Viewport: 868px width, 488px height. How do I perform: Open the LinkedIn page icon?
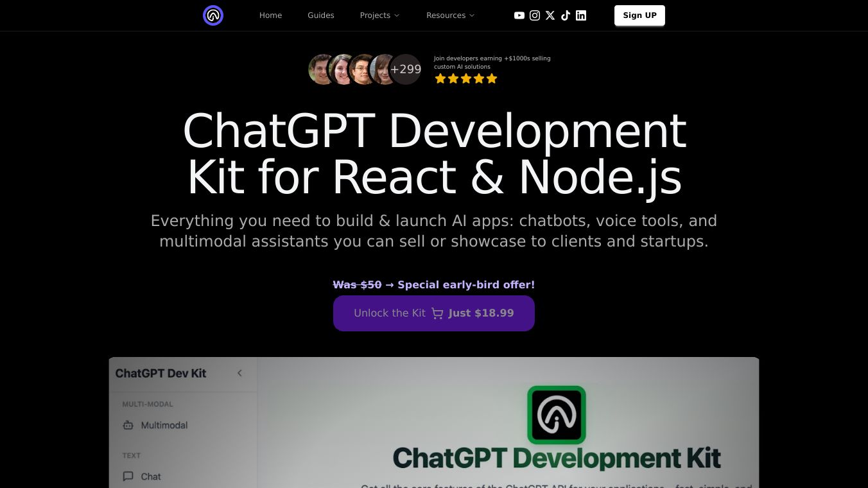[x=581, y=15]
